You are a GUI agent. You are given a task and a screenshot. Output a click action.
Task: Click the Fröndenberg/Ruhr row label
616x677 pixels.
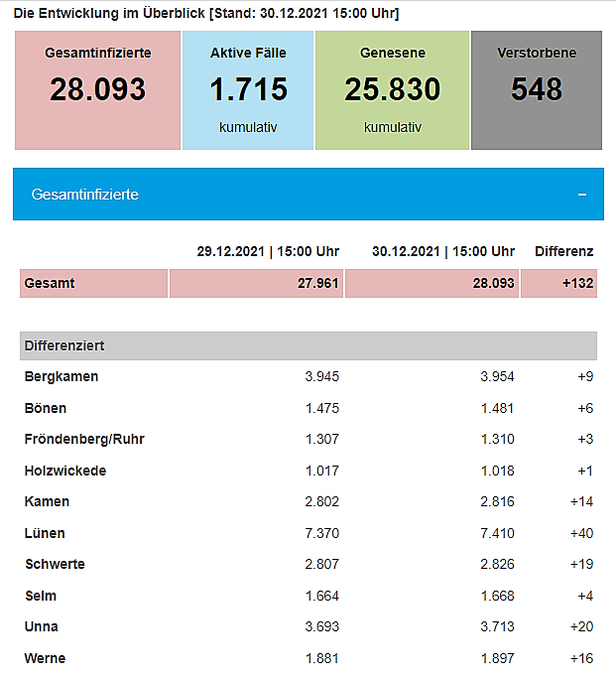click(84, 439)
